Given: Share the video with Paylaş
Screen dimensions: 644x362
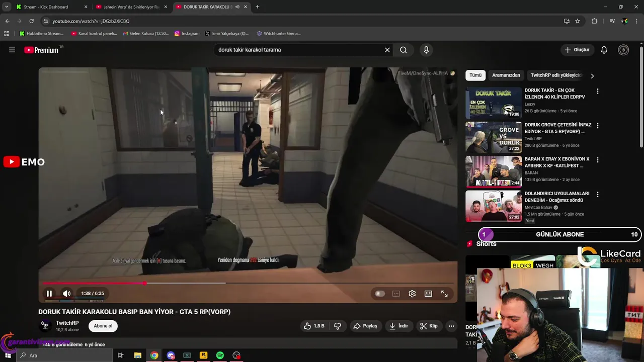Looking at the screenshot, I should point(365,326).
